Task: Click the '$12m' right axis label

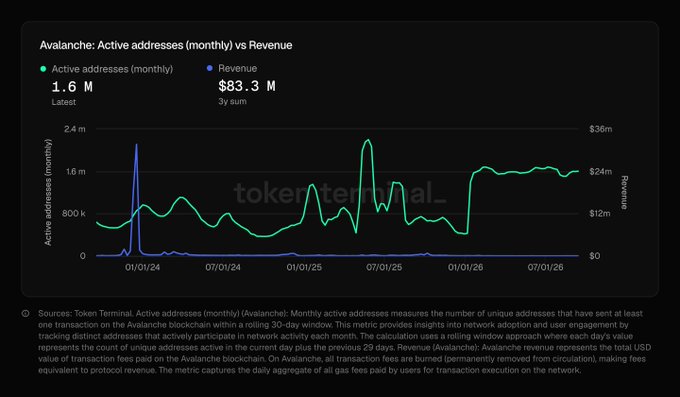Action: (x=600, y=213)
